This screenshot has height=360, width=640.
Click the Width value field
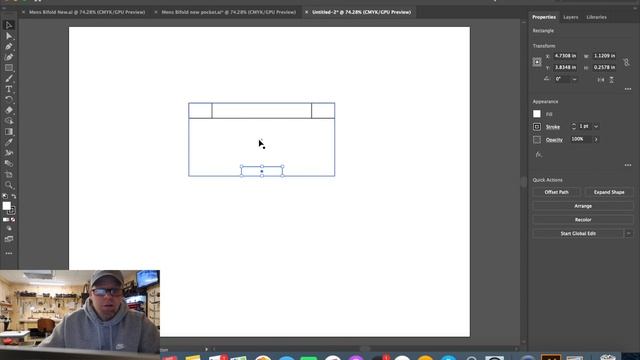click(604, 56)
